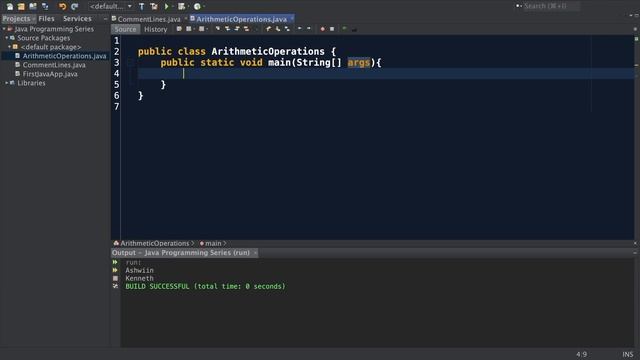
Task: Click the INS indicator in the status bar
Action: click(x=628, y=354)
